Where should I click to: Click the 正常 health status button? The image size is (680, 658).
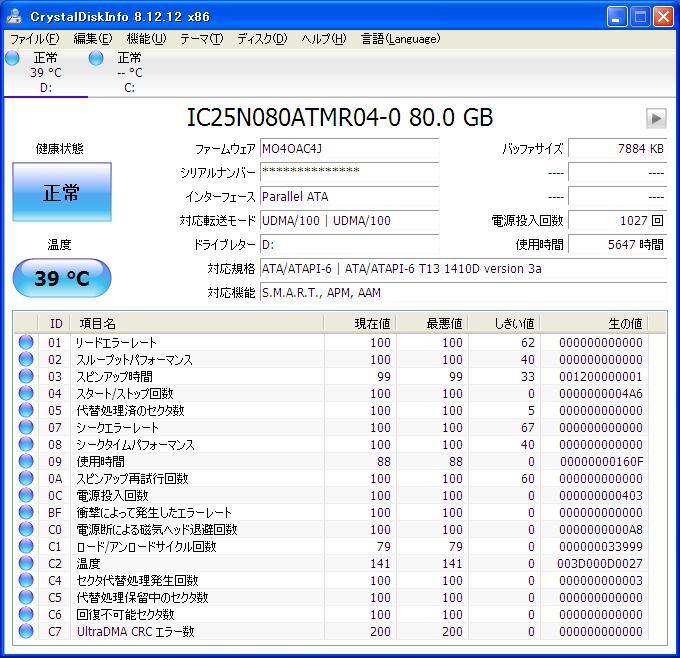tap(62, 192)
